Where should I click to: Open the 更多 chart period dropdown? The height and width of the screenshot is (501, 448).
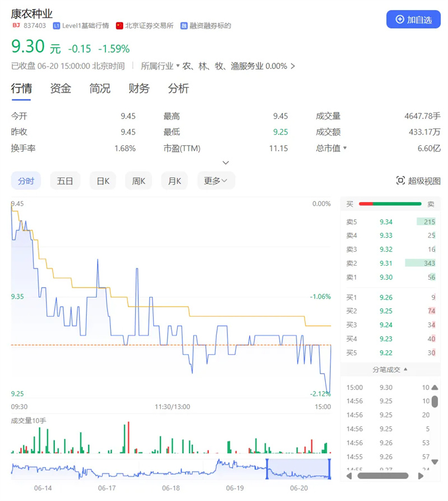pos(216,181)
